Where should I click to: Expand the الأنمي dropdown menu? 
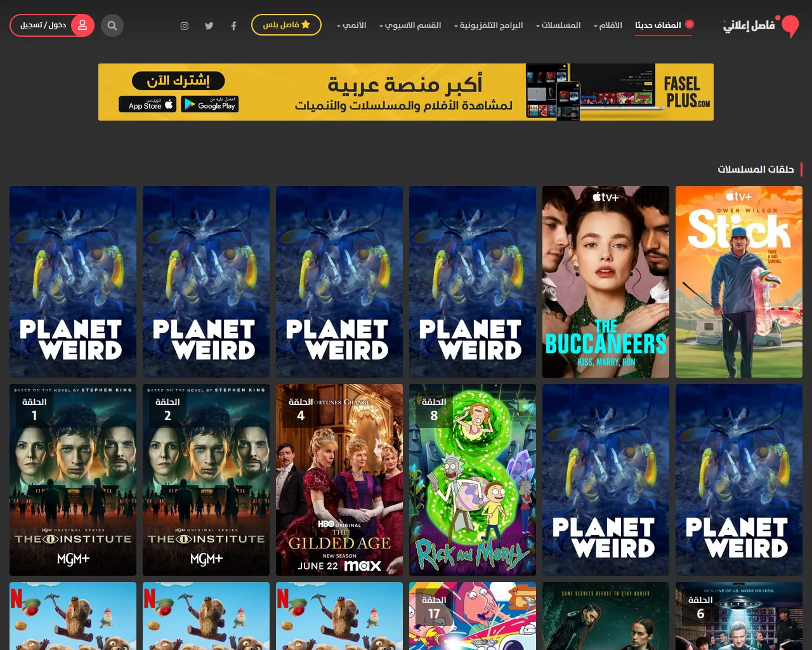(351, 25)
